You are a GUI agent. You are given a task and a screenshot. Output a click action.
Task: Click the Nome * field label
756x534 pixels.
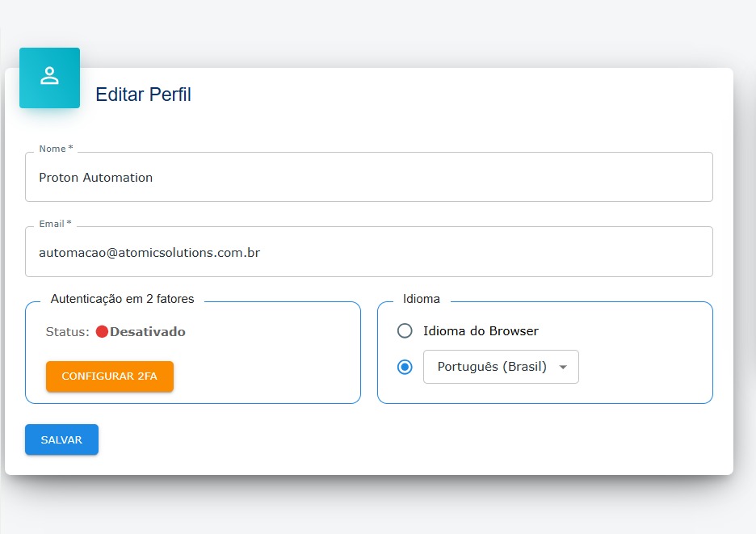tap(56, 149)
